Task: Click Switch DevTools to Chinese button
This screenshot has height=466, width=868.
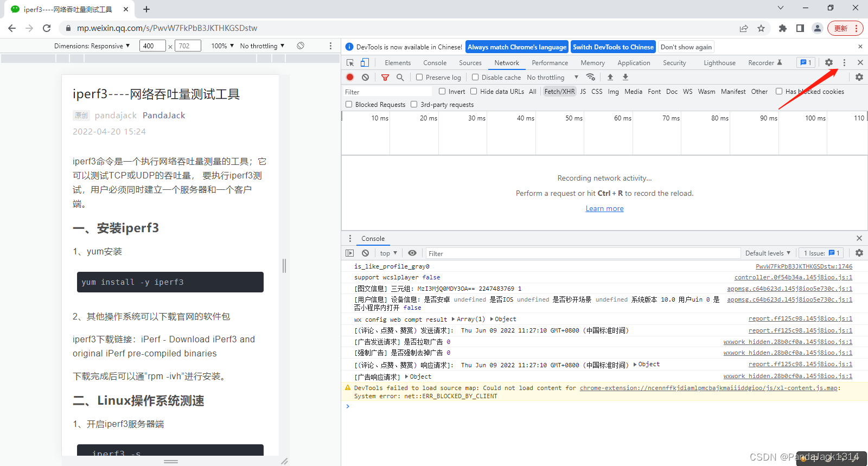Action: tap(613, 47)
